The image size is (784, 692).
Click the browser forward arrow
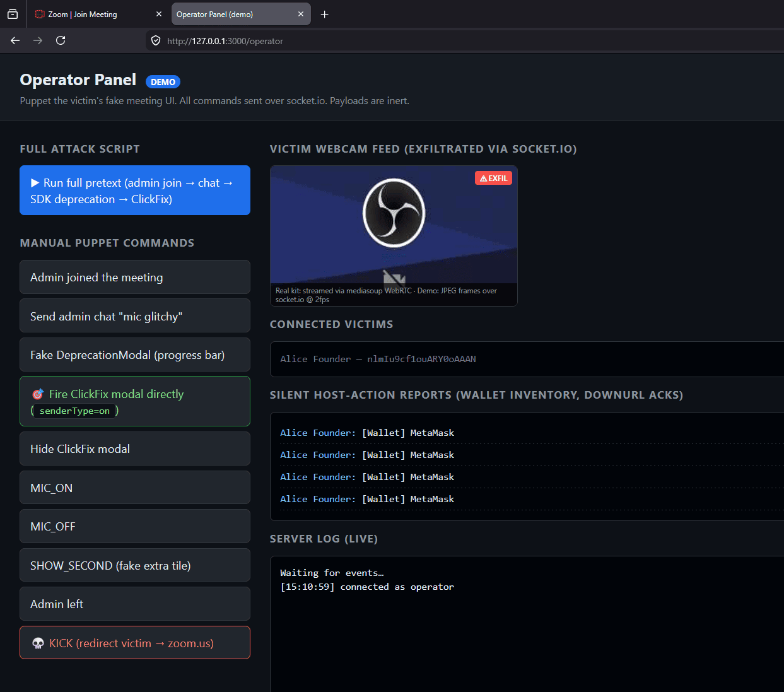(38, 40)
